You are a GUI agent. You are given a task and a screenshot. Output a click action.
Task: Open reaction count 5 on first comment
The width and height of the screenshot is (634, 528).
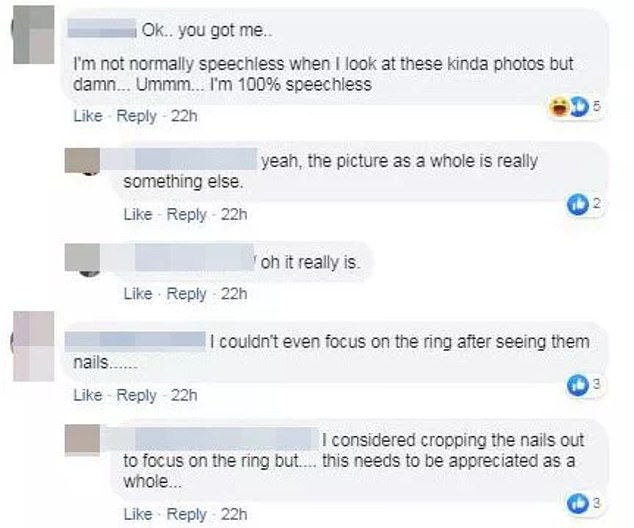pos(597,107)
